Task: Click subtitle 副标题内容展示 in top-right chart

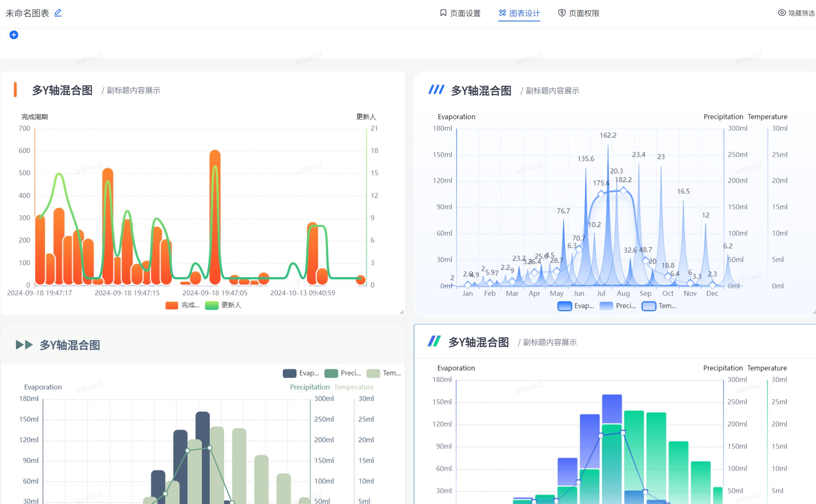Action: (552, 91)
